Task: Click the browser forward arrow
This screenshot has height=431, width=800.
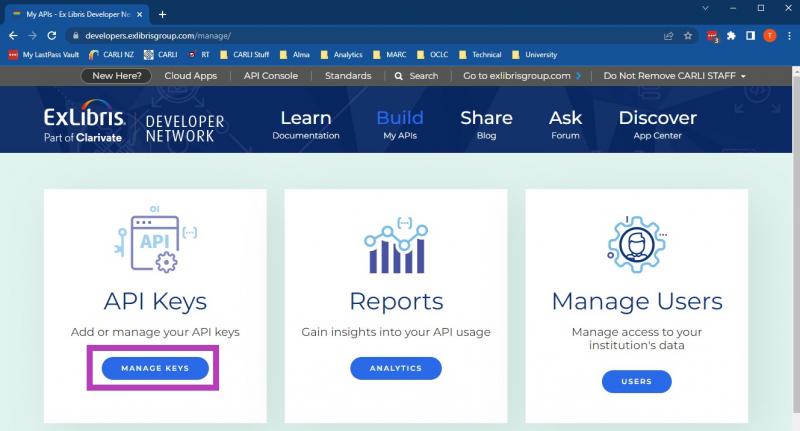Action: (x=32, y=36)
